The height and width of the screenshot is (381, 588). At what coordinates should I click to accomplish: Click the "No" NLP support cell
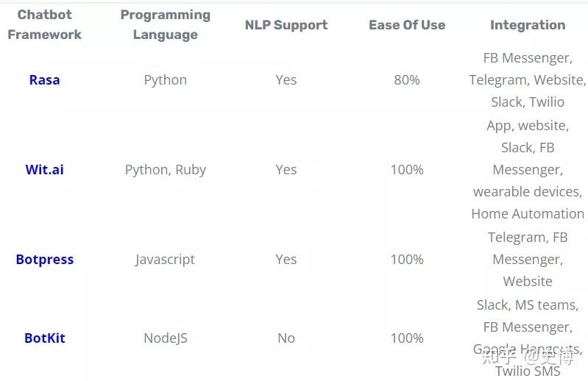click(286, 338)
